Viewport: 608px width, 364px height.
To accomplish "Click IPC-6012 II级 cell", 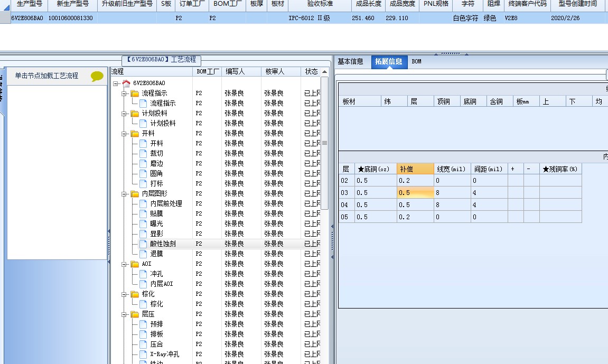I will 320,18.
